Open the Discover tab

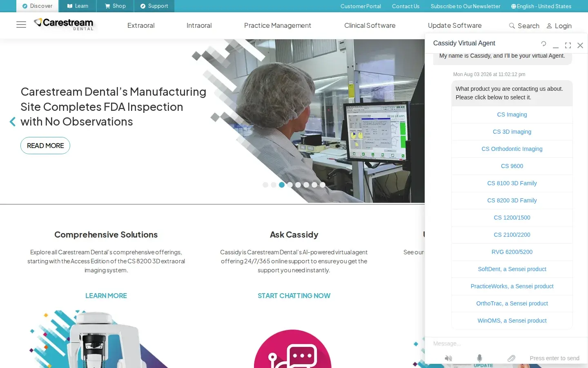point(37,6)
